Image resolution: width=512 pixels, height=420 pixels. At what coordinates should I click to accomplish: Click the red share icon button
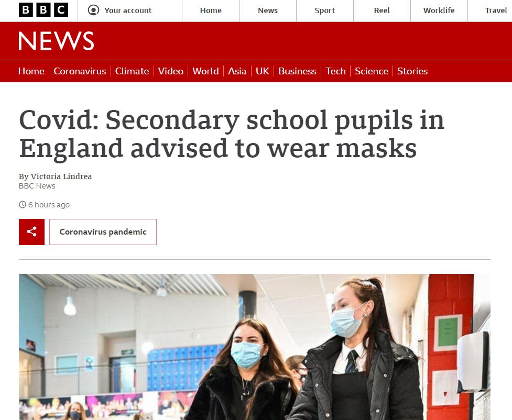[x=31, y=231]
